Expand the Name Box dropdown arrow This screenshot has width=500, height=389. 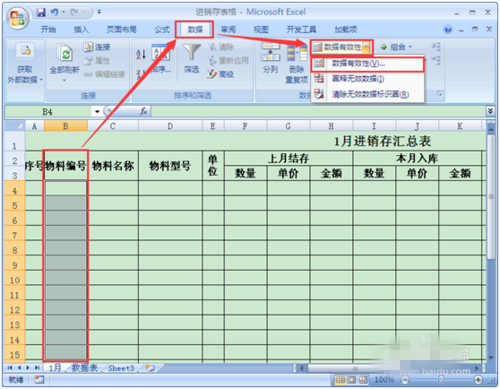click(97, 111)
